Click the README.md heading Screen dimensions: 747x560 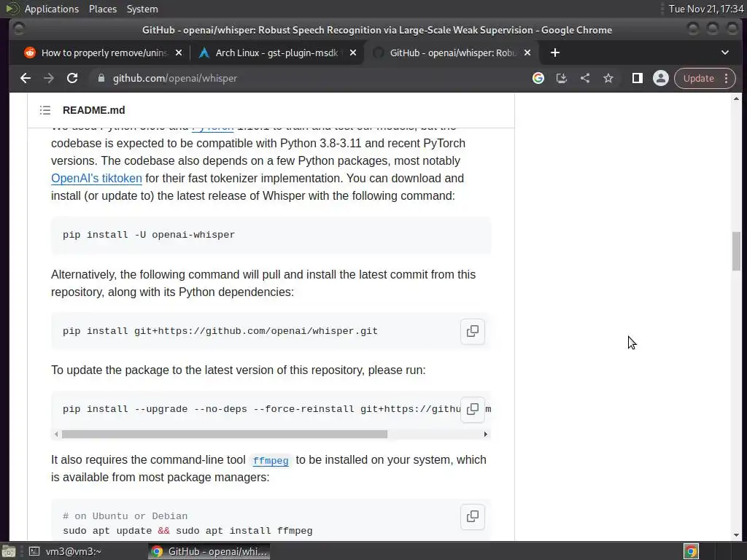[x=94, y=111]
